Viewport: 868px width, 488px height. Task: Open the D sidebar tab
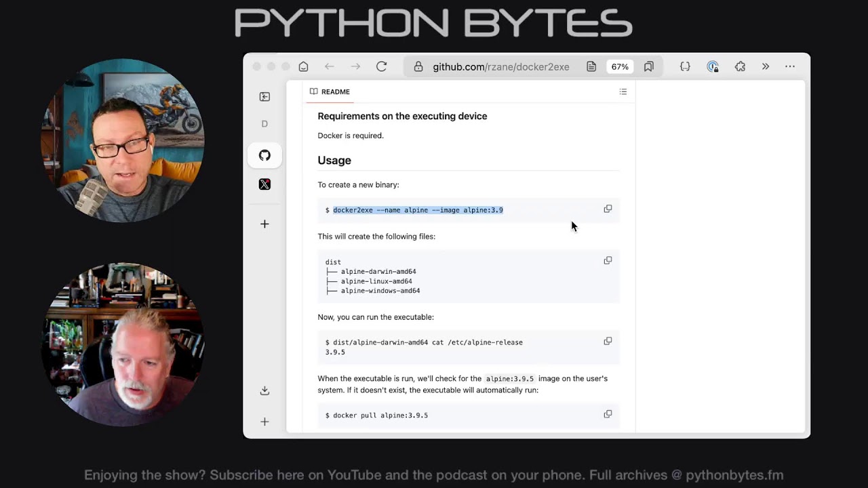click(x=264, y=124)
